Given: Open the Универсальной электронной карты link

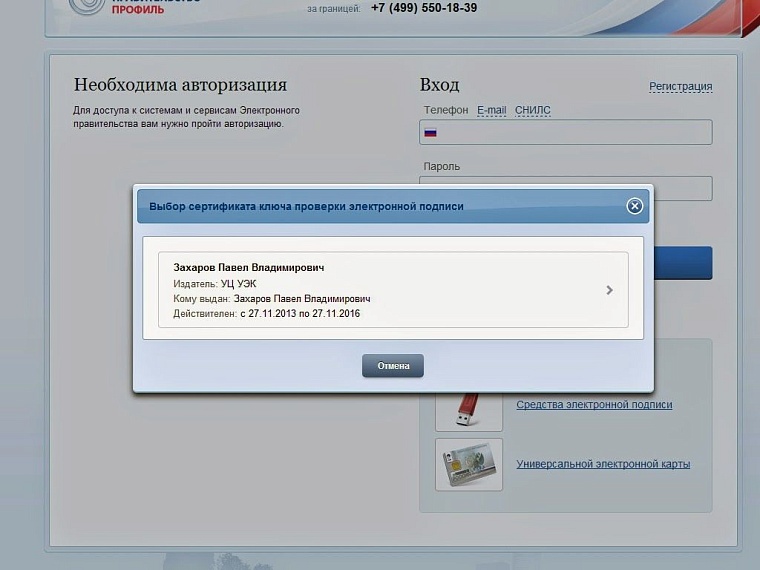Looking at the screenshot, I should (602, 464).
